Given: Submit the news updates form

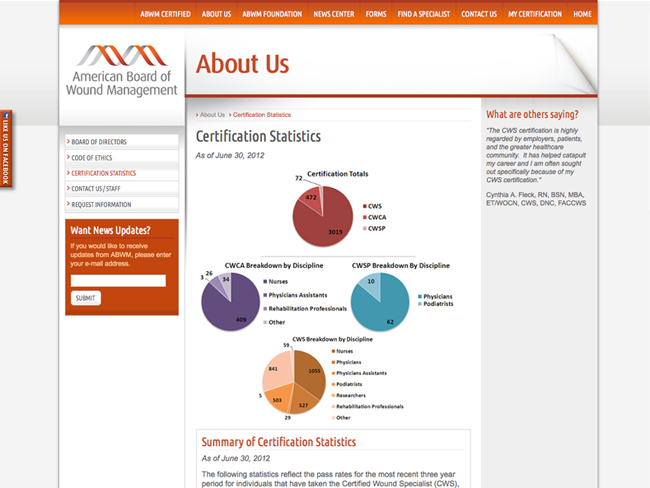Looking at the screenshot, I should click(x=86, y=298).
